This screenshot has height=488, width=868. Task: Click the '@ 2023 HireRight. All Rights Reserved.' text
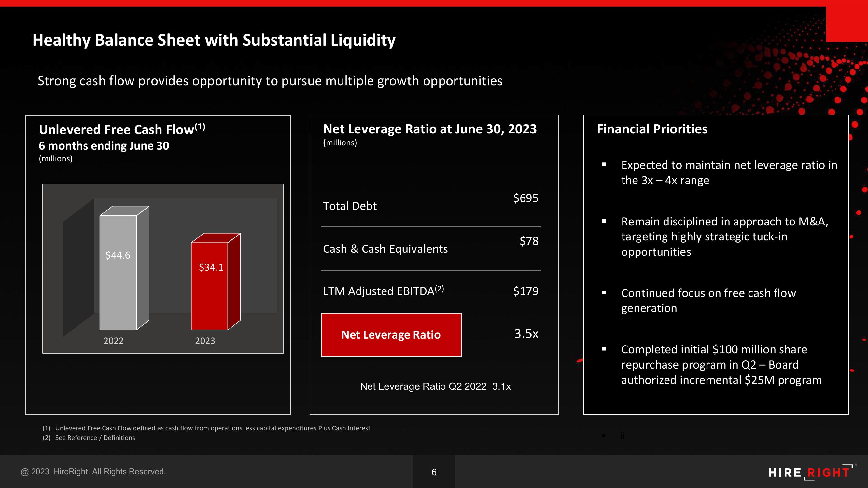93,471
